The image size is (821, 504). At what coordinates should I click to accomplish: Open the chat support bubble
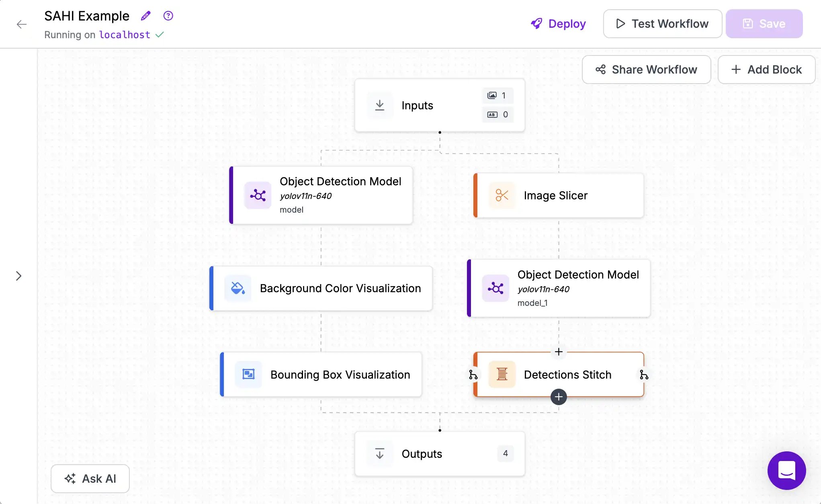[786, 470]
